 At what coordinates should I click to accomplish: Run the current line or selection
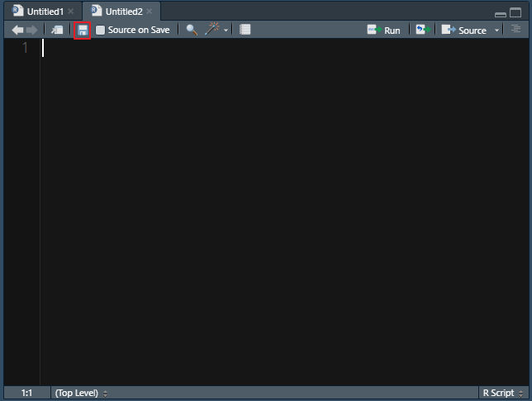[x=383, y=31]
